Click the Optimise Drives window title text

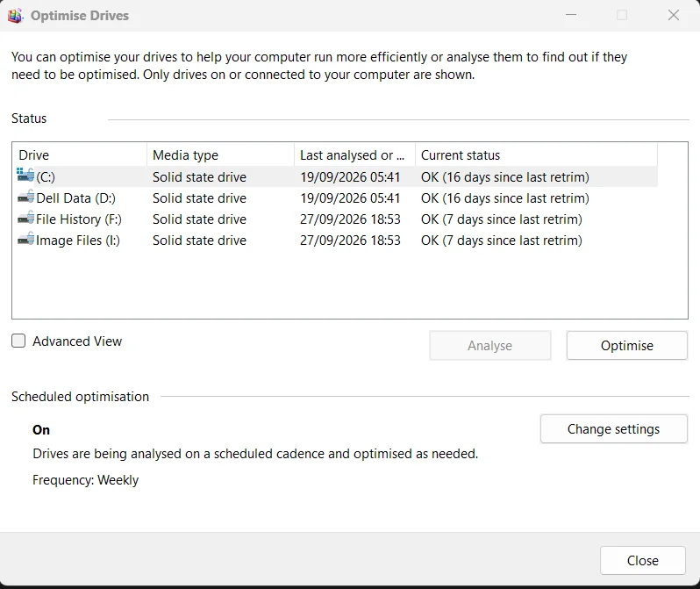(80, 16)
